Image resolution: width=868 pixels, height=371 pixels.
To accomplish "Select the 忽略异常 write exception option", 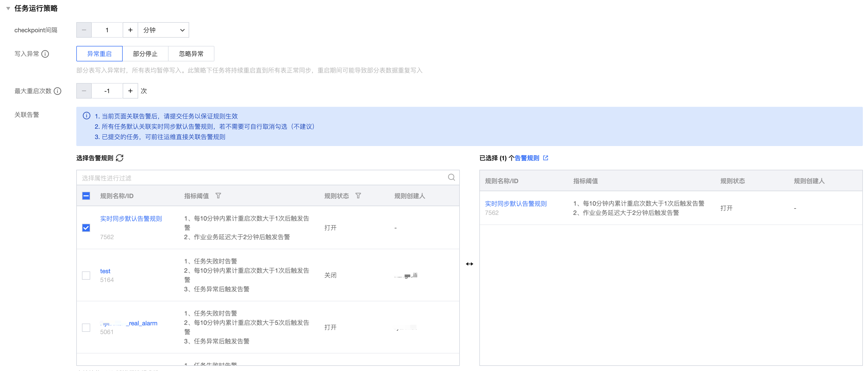I will pos(191,54).
